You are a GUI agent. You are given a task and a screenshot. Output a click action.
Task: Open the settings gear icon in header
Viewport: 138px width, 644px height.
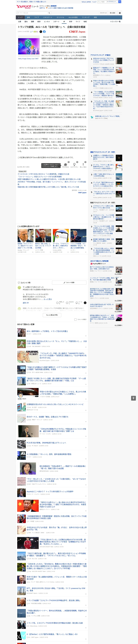pyautogui.click(x=120, y=13)
